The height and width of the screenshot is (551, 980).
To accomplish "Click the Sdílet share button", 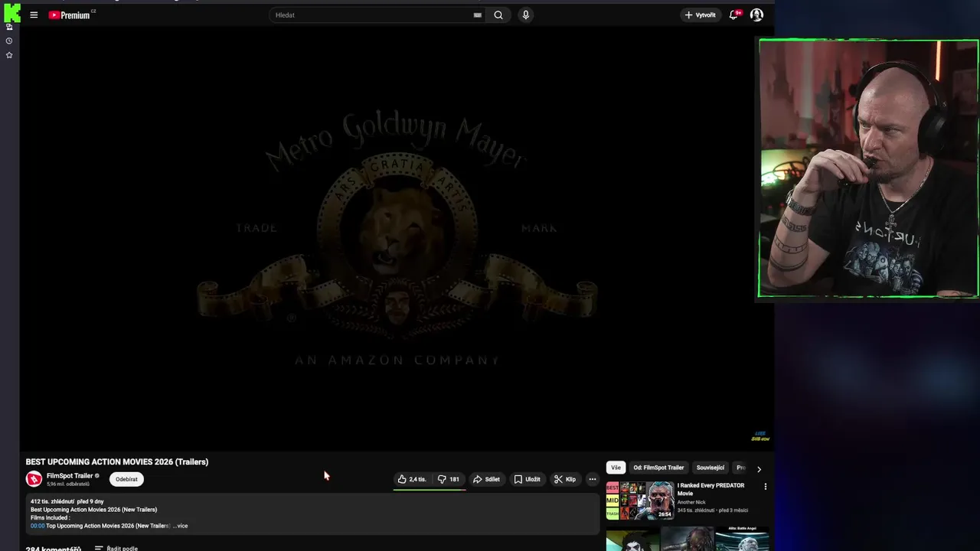I will point(486,479).
